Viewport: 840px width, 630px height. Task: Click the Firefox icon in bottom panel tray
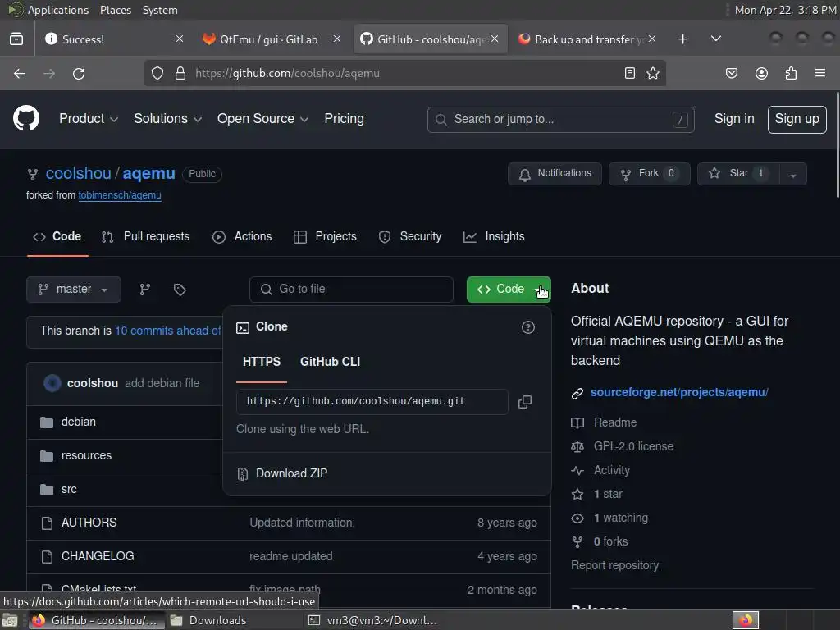coord(745,620)
